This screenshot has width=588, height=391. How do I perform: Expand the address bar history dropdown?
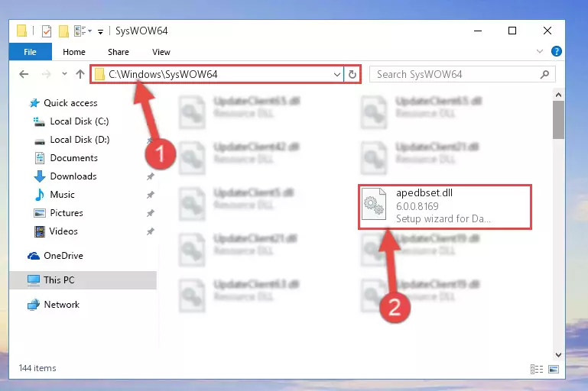click(337, 74)
